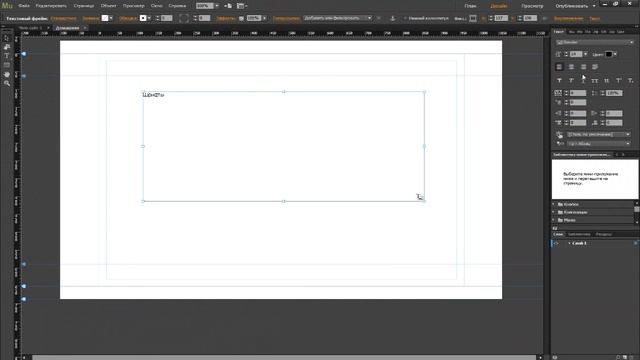
Task: Click the all-caps TT style icon
Action: (x=595, y=80)
